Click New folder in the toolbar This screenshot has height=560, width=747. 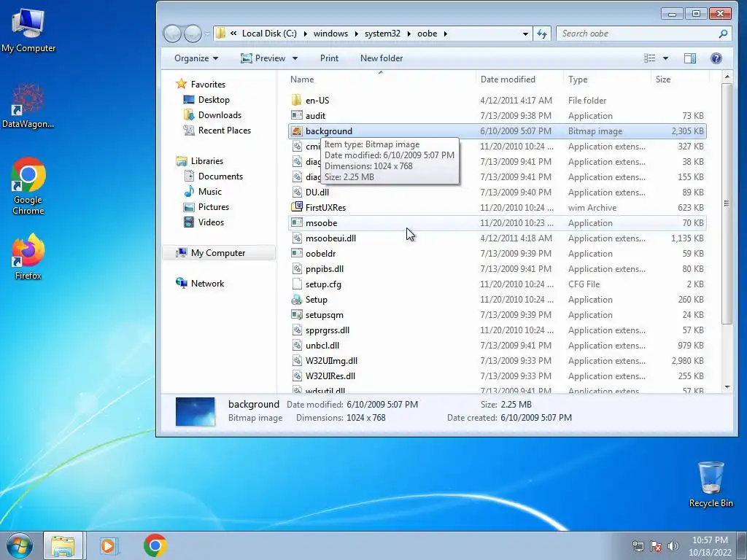click(x=382, y=58)
